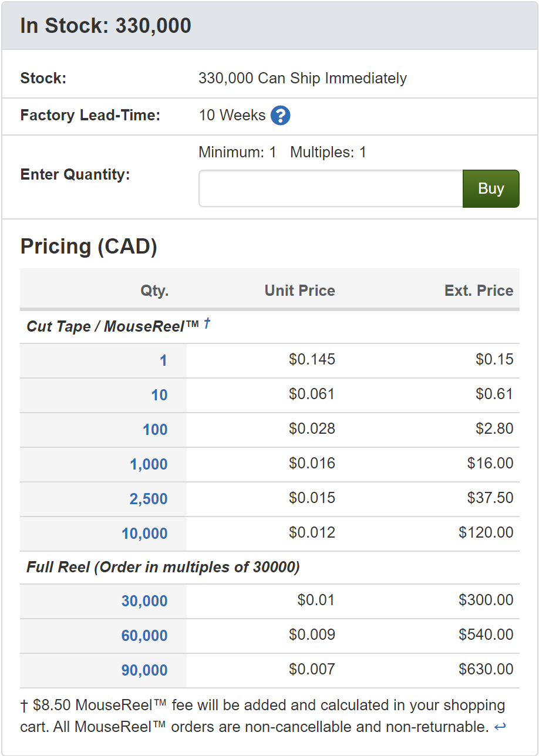Choose the 10,000 cut tape quantity

pos(144,534)
